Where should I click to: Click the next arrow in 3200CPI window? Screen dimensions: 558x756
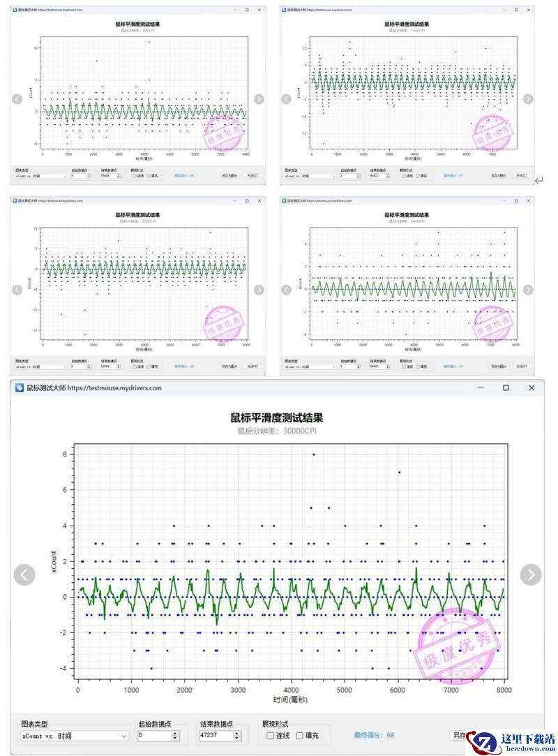point(259,290)
